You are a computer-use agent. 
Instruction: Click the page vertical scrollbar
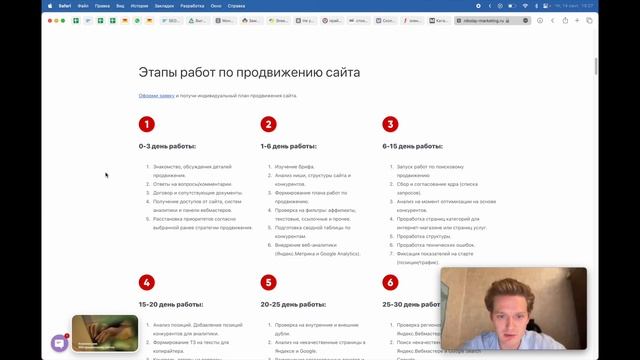pos(596,66)
